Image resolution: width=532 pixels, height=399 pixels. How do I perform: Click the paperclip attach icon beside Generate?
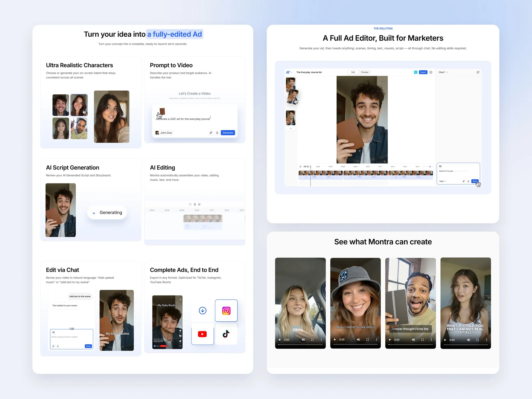click(x=211, y=133)
